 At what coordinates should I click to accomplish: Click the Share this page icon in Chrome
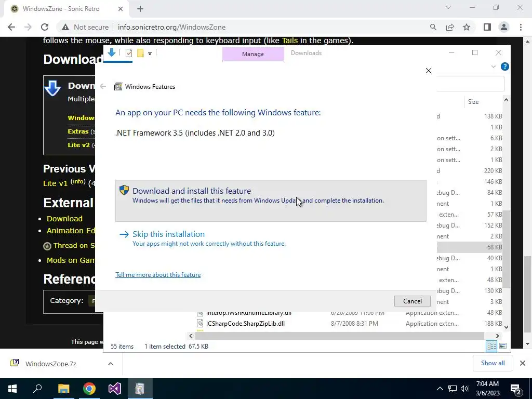[x=450, y=27]
